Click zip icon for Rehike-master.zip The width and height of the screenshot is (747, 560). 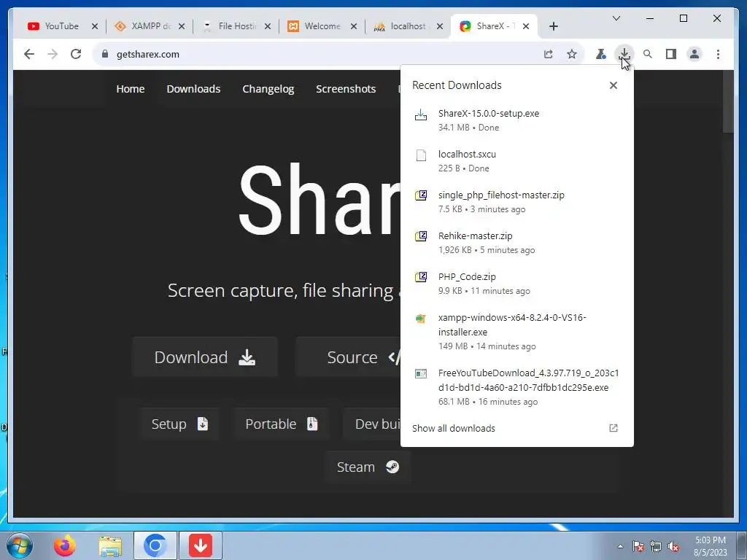pos(421,236)
